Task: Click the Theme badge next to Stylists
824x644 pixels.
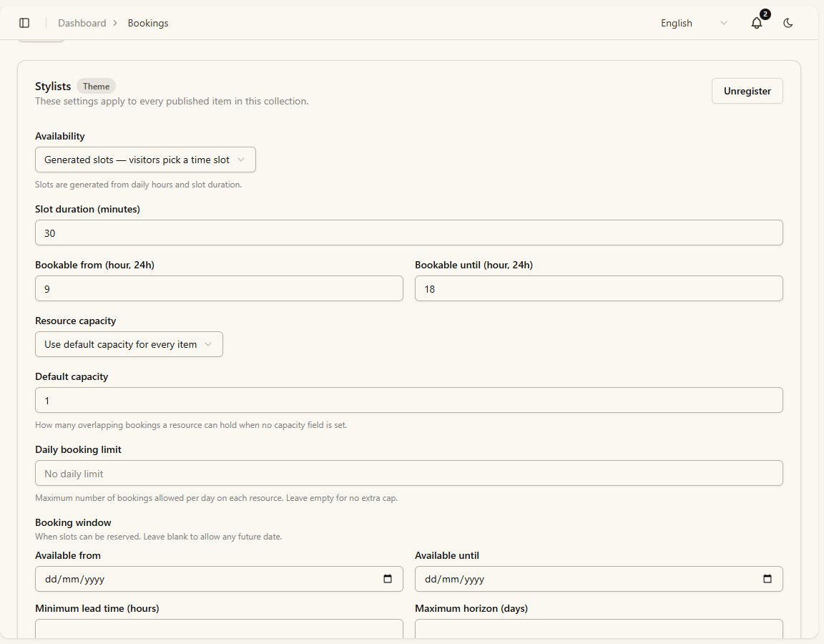Action: (x=96, y=86)
